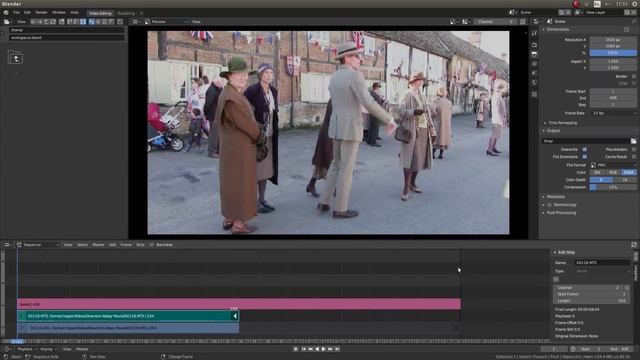This screenshot has height=360, width=640.
Task: Switch to the Rendering workspace tab
Action: 126,13
